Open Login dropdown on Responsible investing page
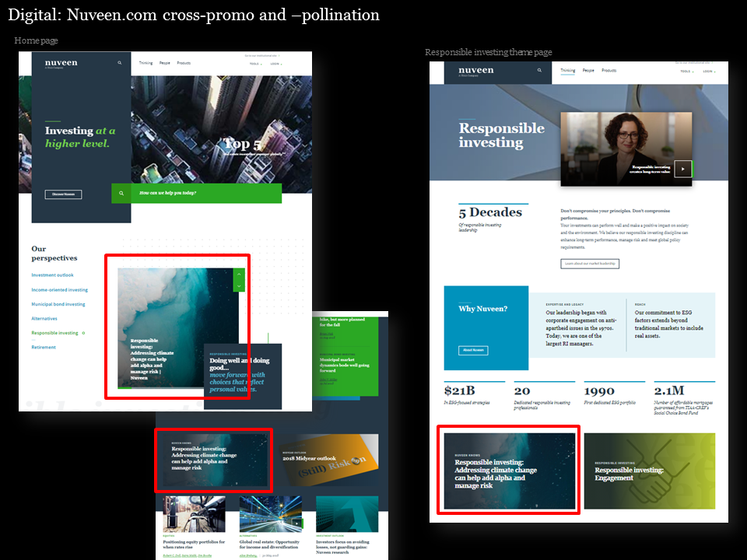747x560 pixels. 709,72
